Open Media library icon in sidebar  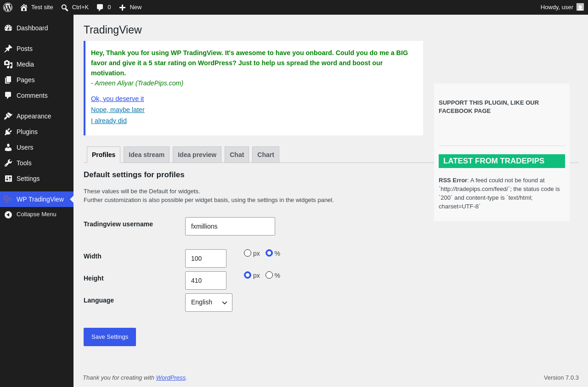pos(8,64)
